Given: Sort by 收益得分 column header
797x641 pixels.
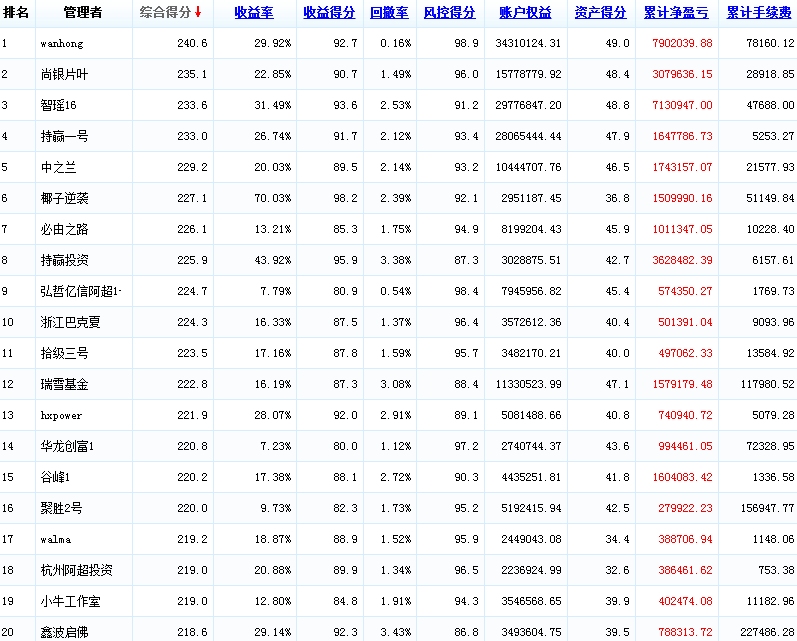Looking at the screenshot, I should 329,13.
